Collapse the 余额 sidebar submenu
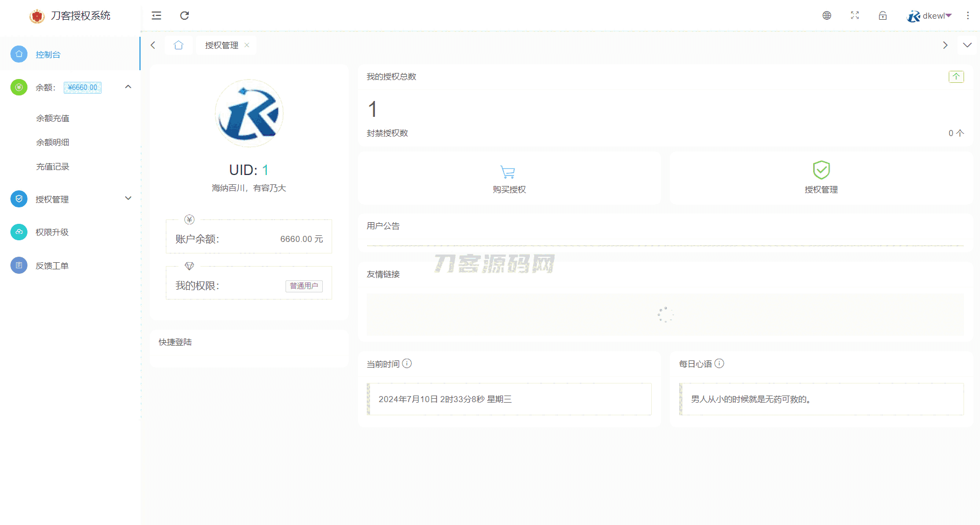Viewport: 980px width, 525px height. tap(128, 87)
